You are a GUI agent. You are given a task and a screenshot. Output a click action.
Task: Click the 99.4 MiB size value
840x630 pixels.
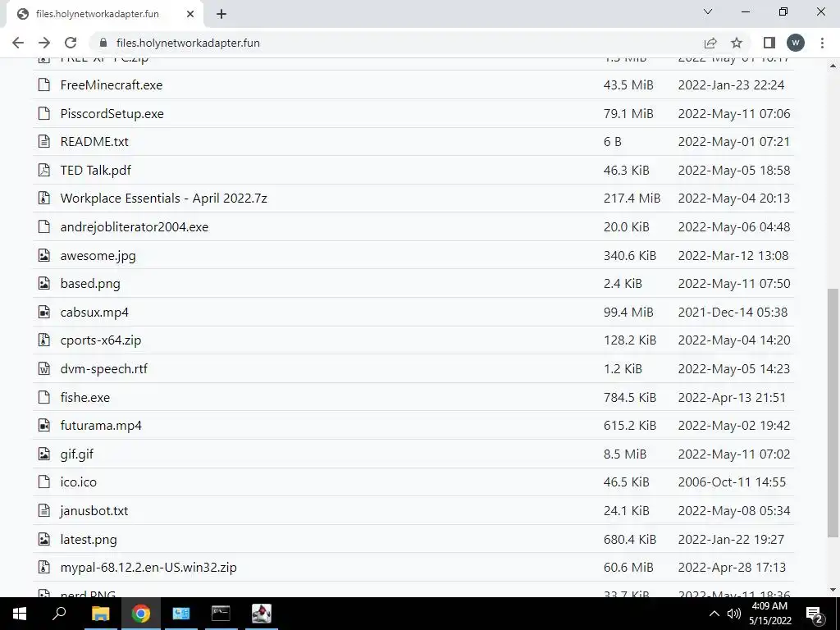628,312
